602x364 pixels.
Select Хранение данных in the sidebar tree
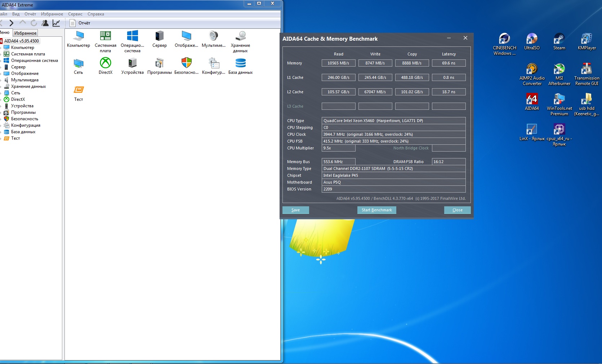(28, 86)
